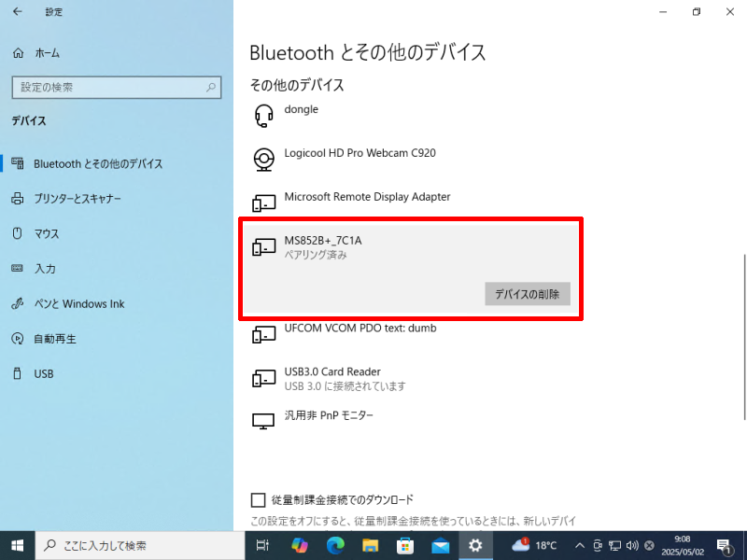The height and width of the screenshot is (560, 747).
Task: Click the 設定の検索 search field
Action: click(x=116, y=87)
